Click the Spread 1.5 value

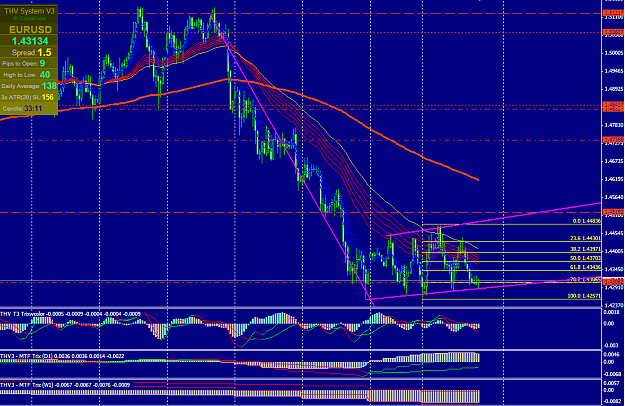pyautogui.click(x=44, y=53)
